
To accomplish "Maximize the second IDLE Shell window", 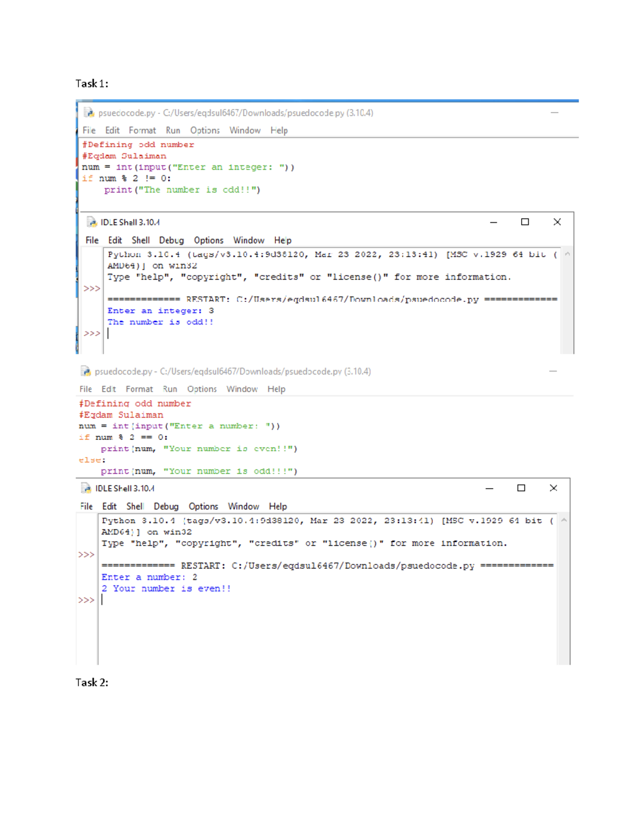I will 520,488.
